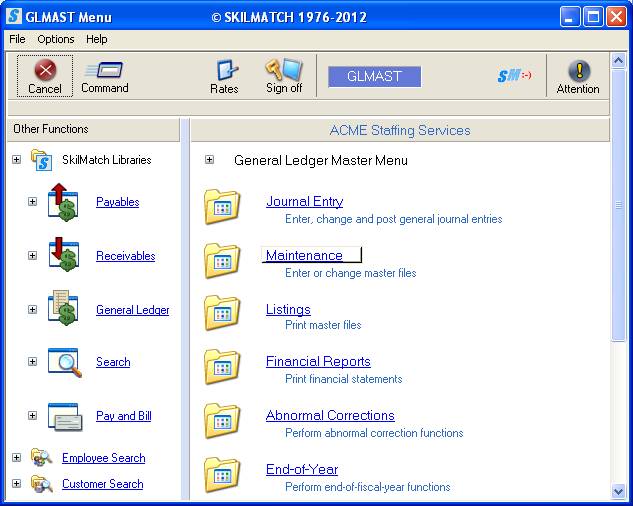633x506 pixels.
Task: Click the Receivables dollar icon
Action: [x=63, y=254]
